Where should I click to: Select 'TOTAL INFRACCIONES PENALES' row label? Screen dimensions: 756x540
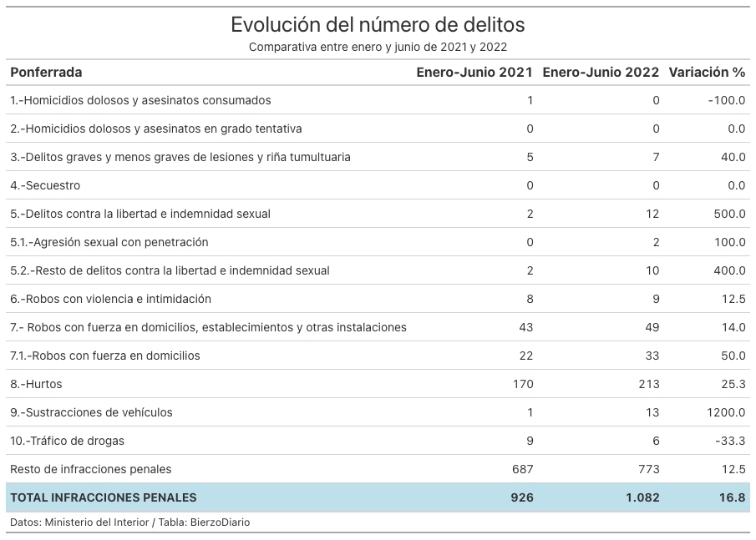pyautogui.click(x=104, y=497)
